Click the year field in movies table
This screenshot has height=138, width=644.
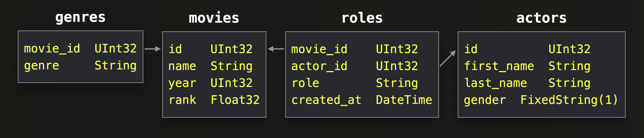[182, 83]
